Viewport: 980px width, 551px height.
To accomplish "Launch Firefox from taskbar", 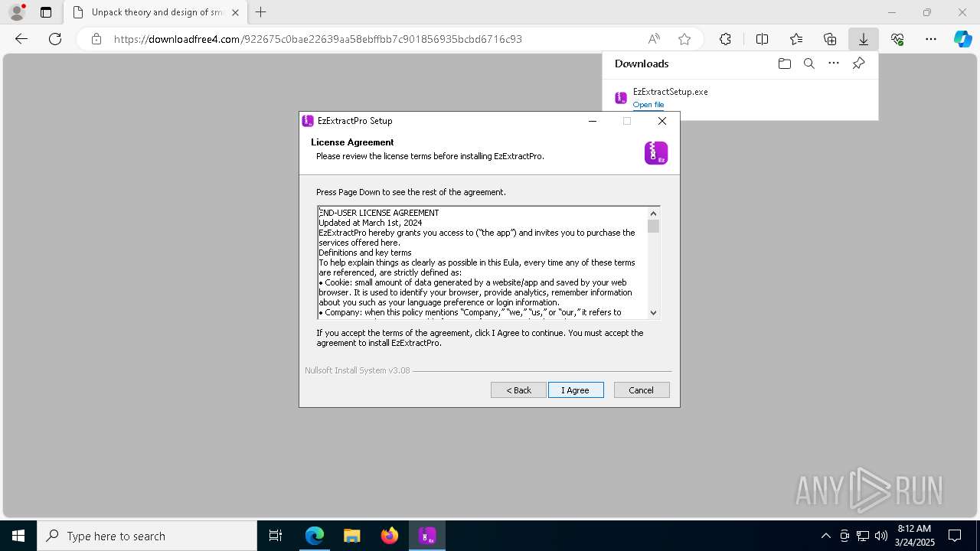I will point(389,536).
